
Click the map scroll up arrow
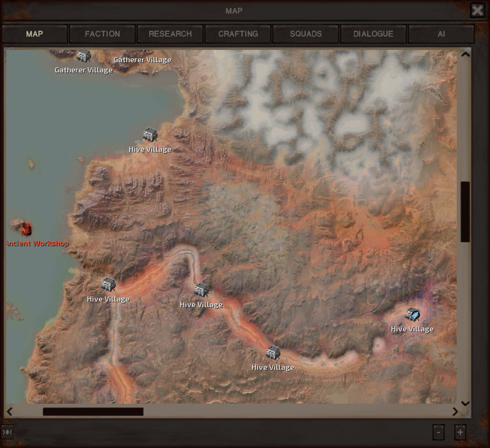point(466,55)
